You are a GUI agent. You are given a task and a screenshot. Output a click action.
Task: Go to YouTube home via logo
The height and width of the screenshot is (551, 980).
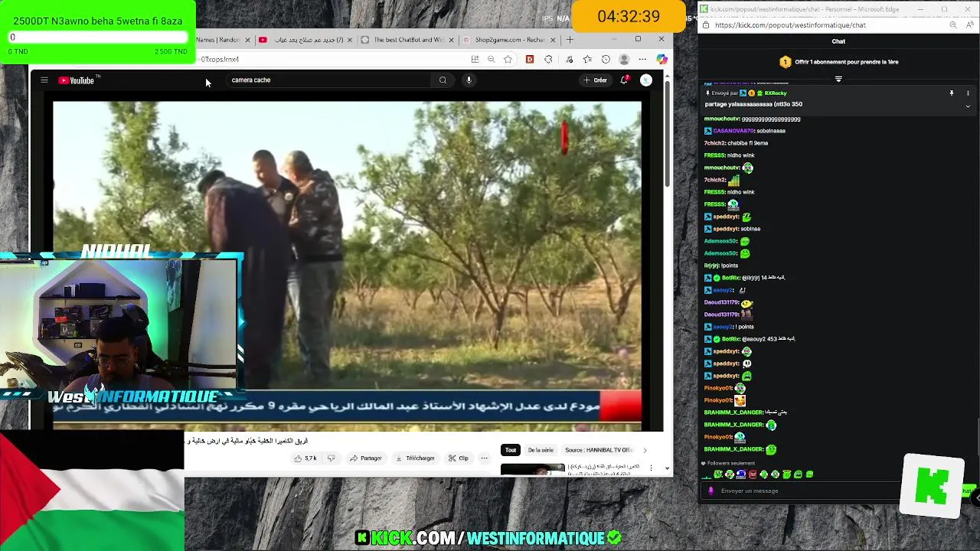click(76, 80)
